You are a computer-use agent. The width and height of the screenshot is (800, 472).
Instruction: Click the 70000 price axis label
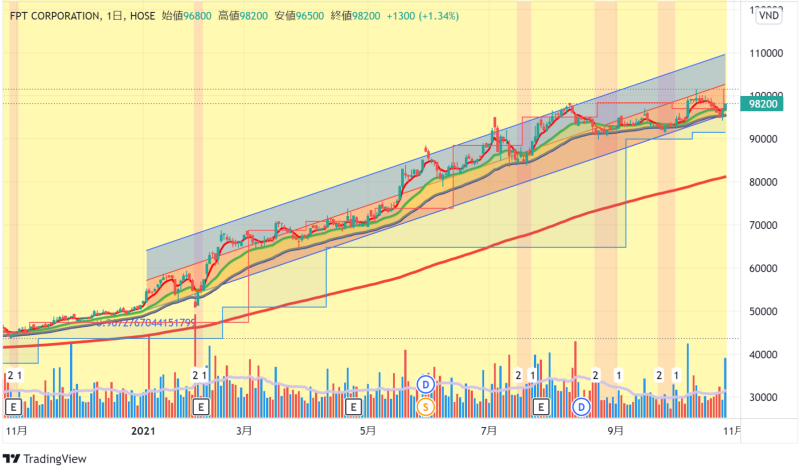[x=763, y=225]
